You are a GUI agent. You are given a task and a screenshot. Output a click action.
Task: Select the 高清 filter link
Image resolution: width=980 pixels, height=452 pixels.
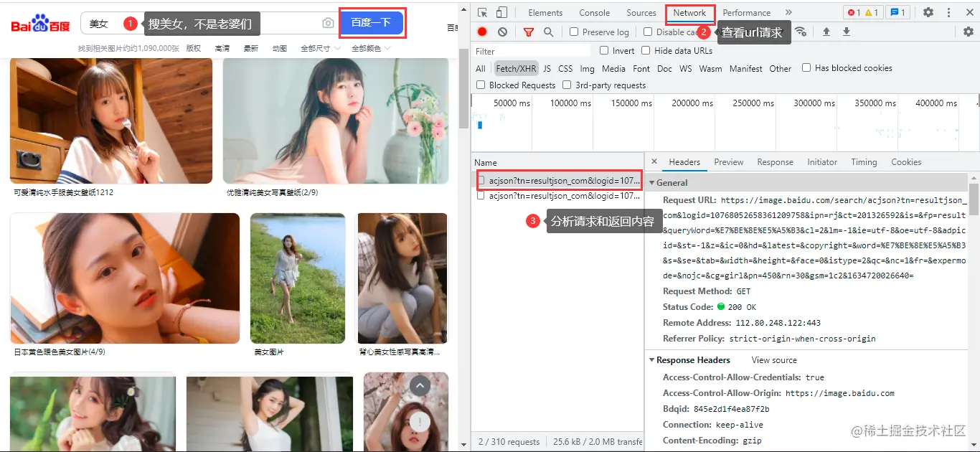pyautogui.click(x=222, y=48)
